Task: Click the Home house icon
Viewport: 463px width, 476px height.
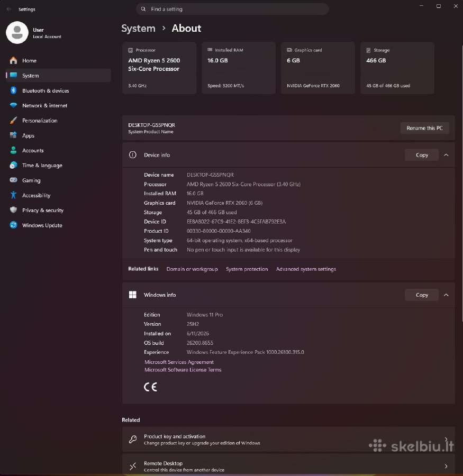Action: pyautogui.click(x=13, y=60)
